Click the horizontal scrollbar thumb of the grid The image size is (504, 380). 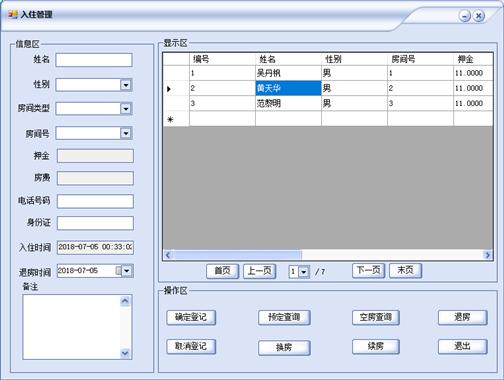click(237, 255)
